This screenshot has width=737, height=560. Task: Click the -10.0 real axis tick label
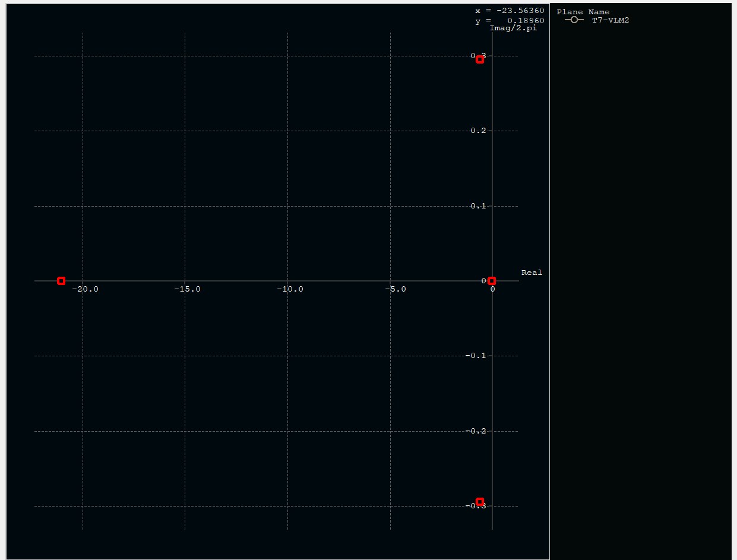tap(290, 289)
